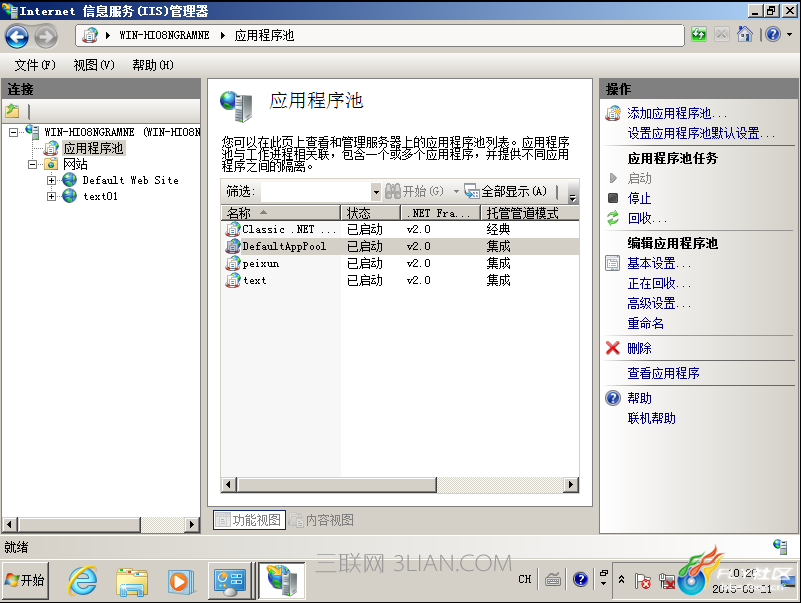Viewport: 801px width, 603px height.
Task: Open dropdown arrow next to 开始(G)
Action: tap(456, 192)
